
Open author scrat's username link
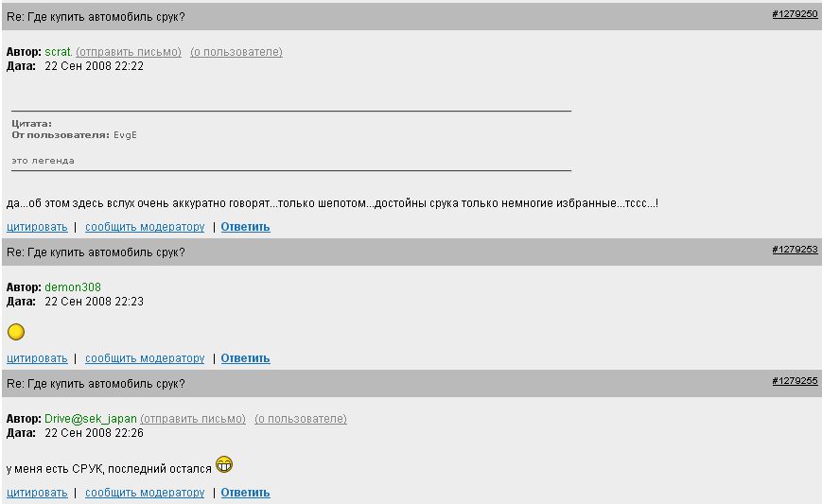tap(58, 52)
